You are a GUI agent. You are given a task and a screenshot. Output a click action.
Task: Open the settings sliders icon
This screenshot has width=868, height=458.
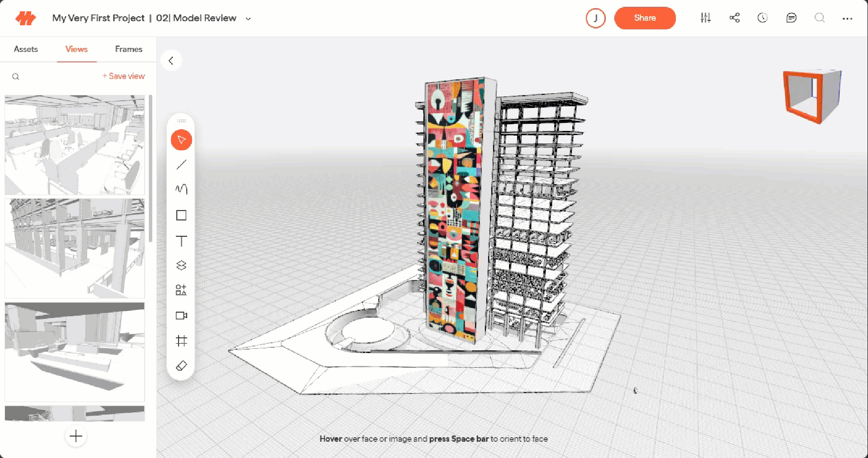[706, 18]
